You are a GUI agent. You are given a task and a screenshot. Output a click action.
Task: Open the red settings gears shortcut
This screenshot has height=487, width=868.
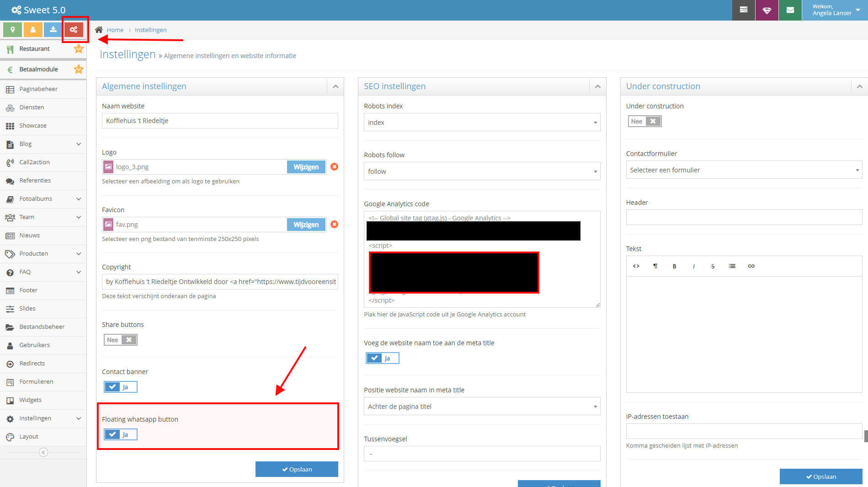pos(74,30)
